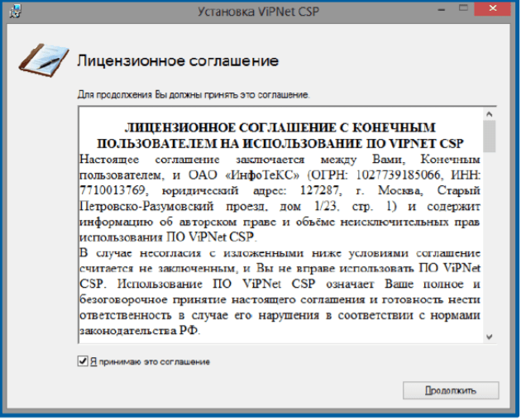Click the line starting "В случае несогласия"
This screenshot has height=420, width=521.
click(280, 253)
